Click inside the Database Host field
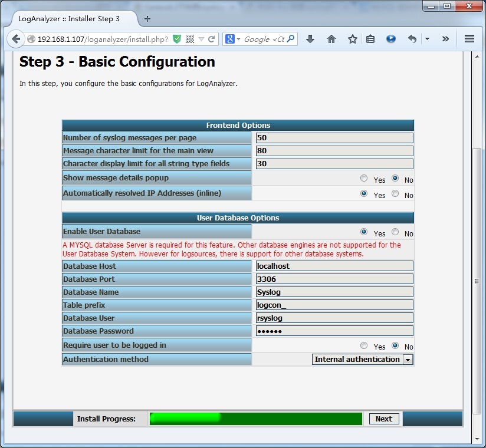The width and height of the screenshot is (486, 448). click(334, 266)
